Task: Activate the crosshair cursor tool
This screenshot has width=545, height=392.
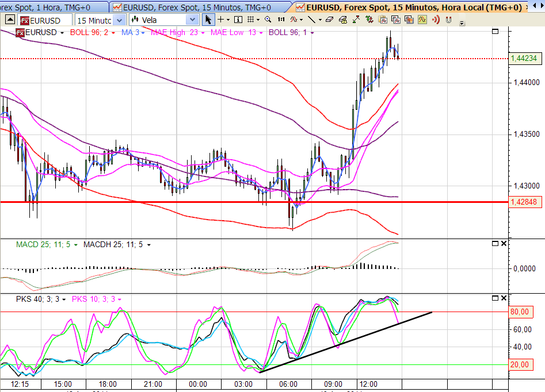Action: tap(221, 20)
